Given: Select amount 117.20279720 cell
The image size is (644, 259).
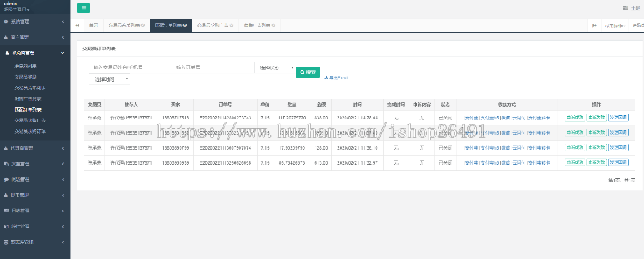Looking at the screenshot, I should [292, 118].
